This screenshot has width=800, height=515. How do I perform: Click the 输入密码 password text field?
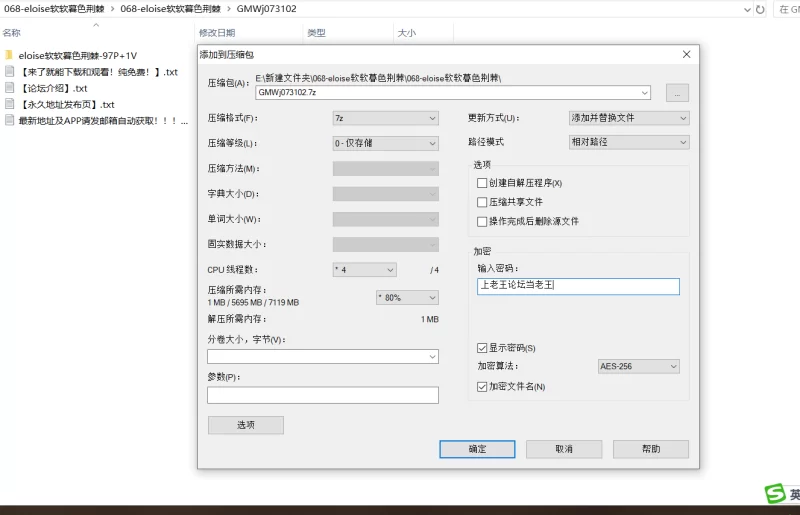[578, 286]
